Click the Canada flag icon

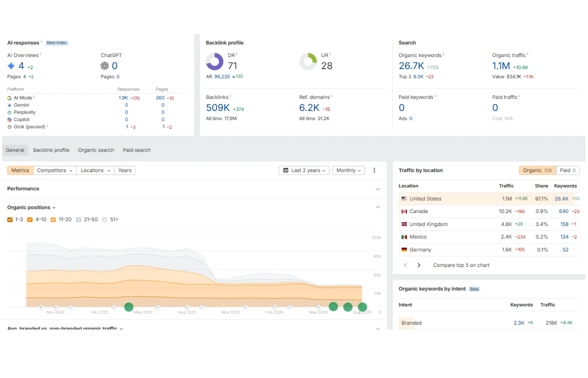coord(404,212)
